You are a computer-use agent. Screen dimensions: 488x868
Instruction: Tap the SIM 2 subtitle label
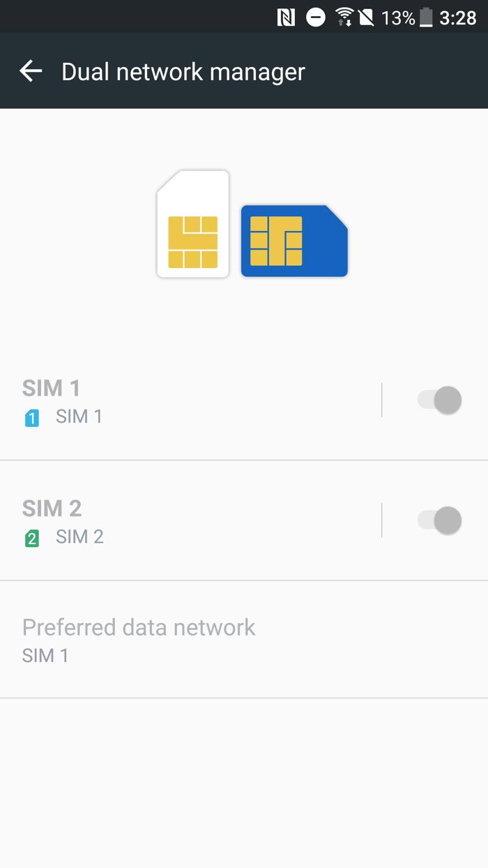pos(79,537)
